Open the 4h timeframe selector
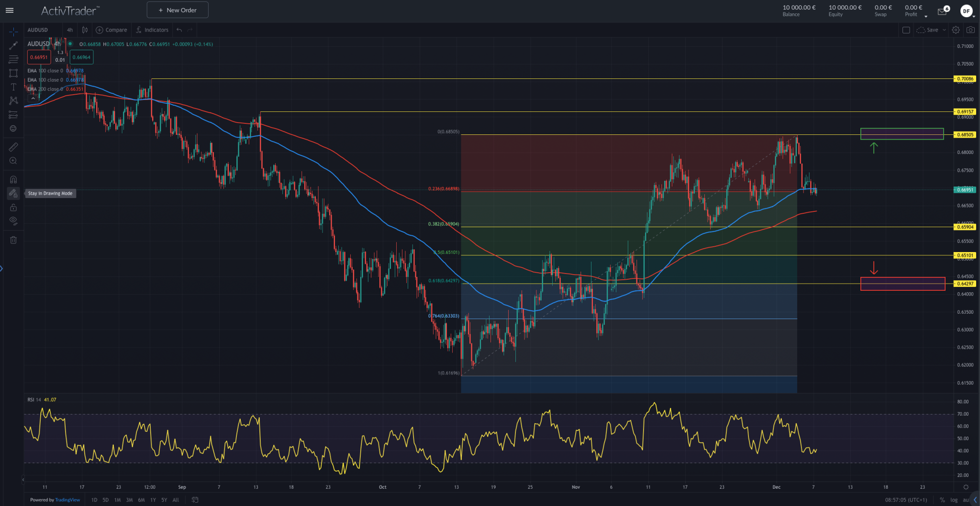This screenshot has width=980, height=506. pyautogui.click(x=69, y=30)
